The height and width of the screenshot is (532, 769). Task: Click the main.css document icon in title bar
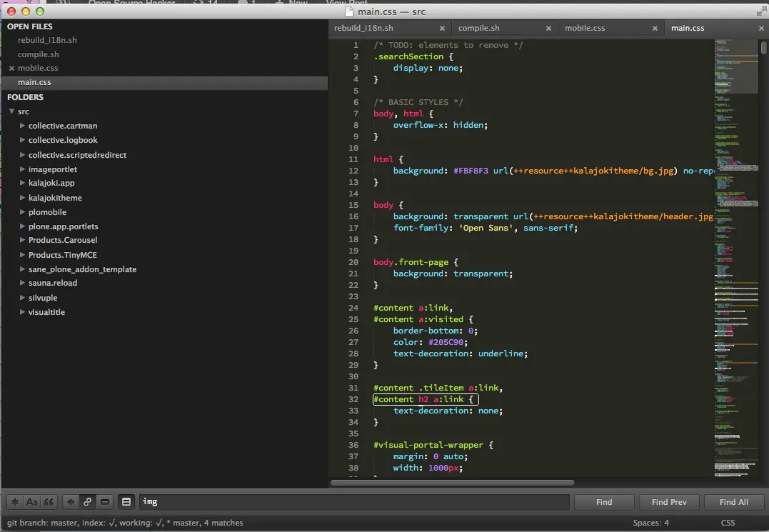(x=348, y=11)
